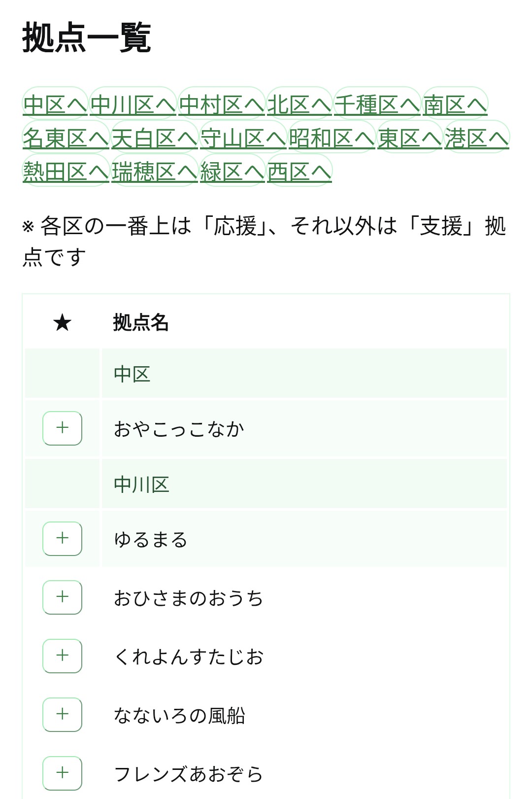The height and width of the screenshot is (799, 532).
Task: Expand the ゆるまる row plus button
Action: pyautogui.click(x=62, y=538)
